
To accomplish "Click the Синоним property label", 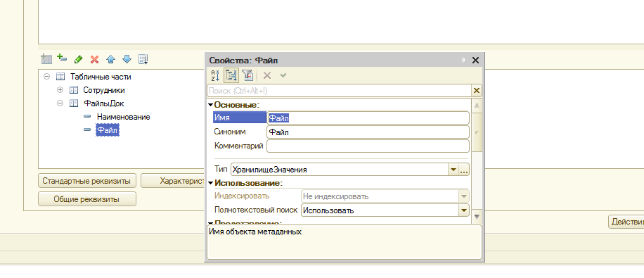I will 230,132.
